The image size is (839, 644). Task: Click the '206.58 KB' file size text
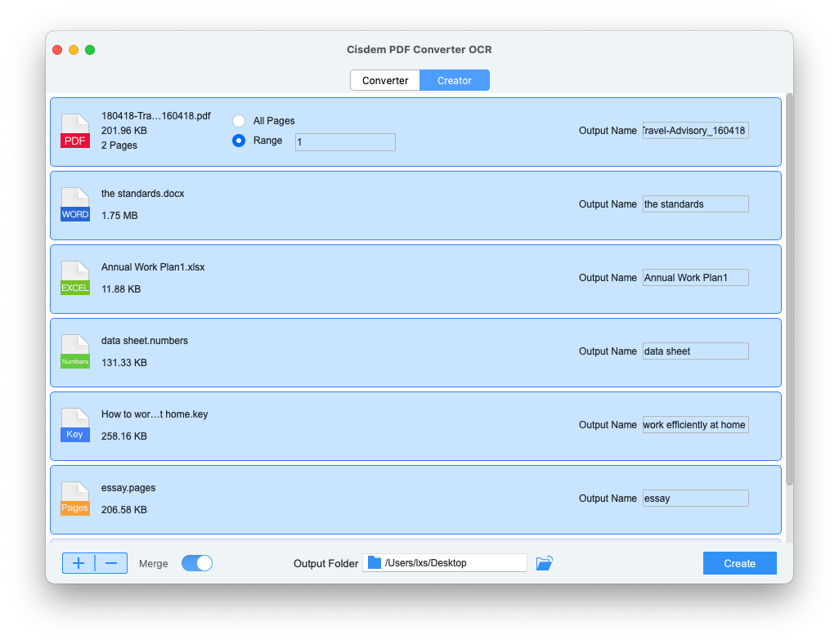[123, 510]
